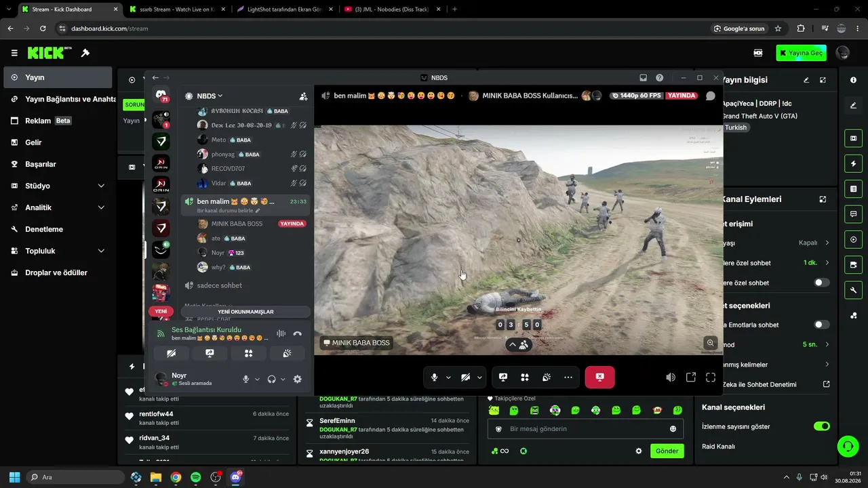Expand the Kanal Eylemleri panel

[x=823, y=199]
